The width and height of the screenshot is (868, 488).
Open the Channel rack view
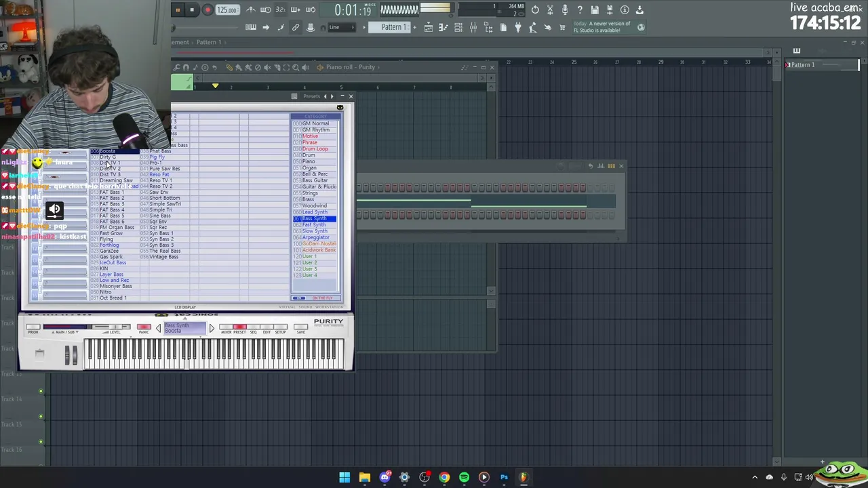point(458,28)
